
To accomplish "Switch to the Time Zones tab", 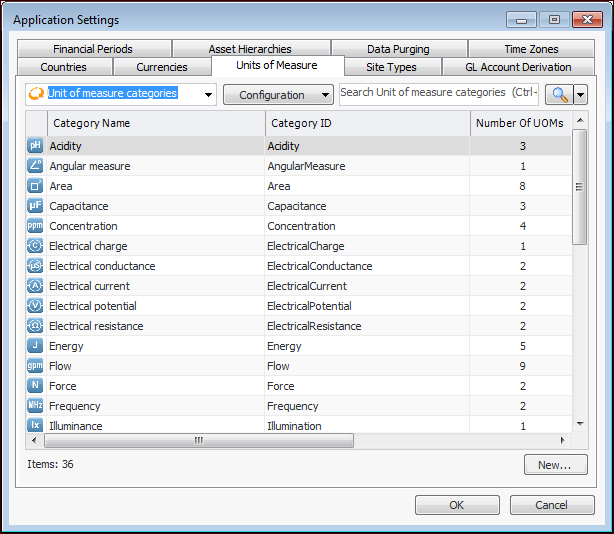I will (531, 49).
